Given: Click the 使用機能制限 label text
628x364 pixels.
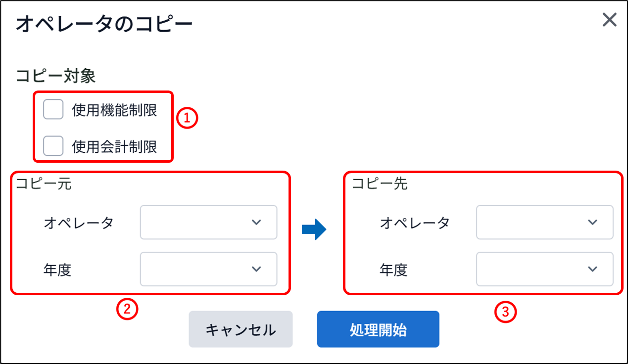Looking at the screenshot, I should [115, 110].
